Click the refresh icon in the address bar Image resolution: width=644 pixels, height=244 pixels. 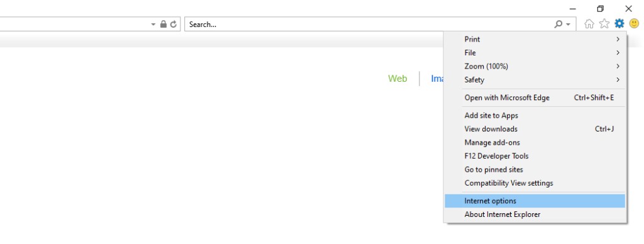click(174, 25)
